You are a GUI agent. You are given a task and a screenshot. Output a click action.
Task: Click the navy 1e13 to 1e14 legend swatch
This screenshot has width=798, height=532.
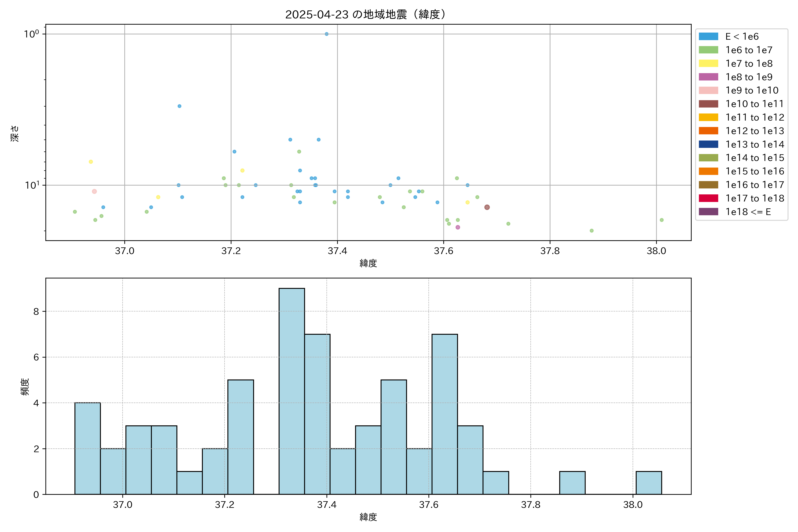pos(708,144)
